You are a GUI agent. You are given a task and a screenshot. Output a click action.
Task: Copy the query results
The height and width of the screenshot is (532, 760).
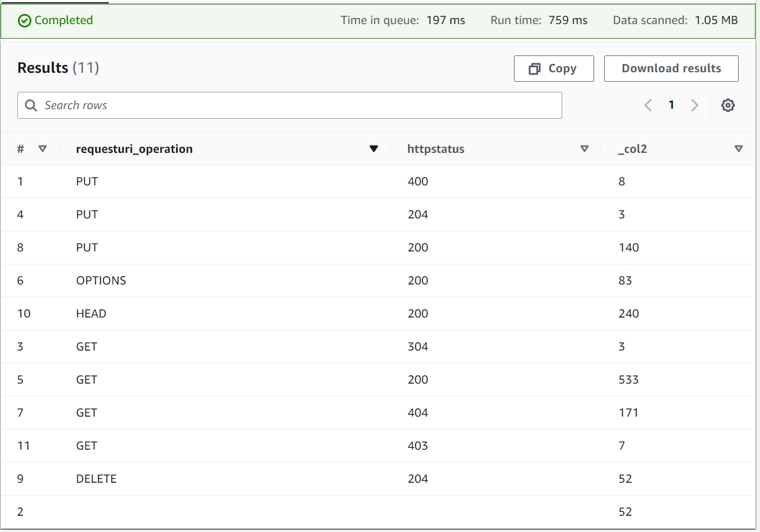(553, 68)
